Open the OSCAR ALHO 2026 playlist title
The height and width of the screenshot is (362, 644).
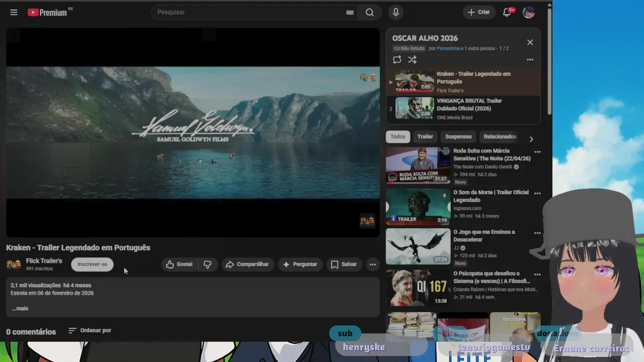coord(425,38)
